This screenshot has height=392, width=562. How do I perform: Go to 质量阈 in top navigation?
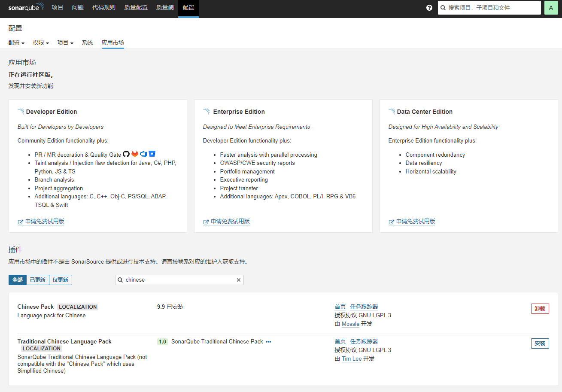pyautogui.click(x=165, y=8)
